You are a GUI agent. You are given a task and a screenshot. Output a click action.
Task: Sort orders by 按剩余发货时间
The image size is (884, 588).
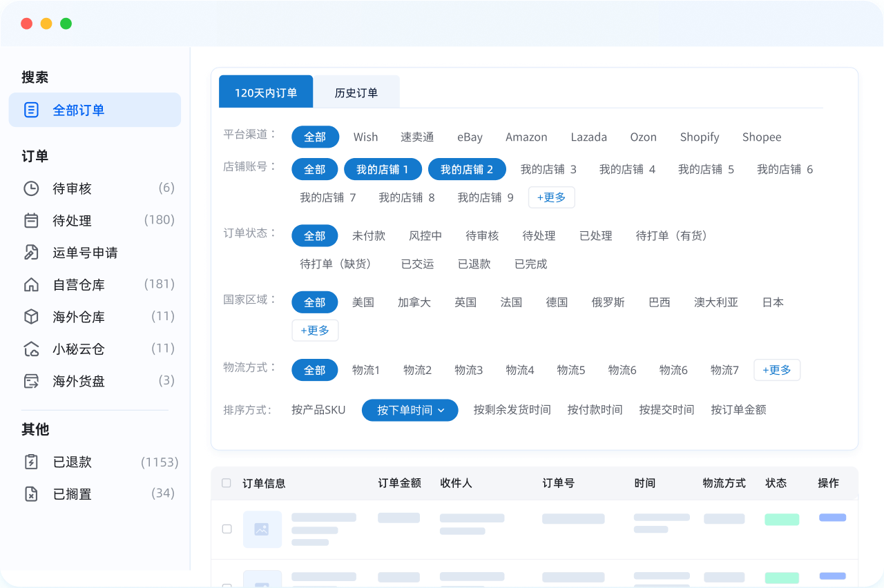pos(512,410)
